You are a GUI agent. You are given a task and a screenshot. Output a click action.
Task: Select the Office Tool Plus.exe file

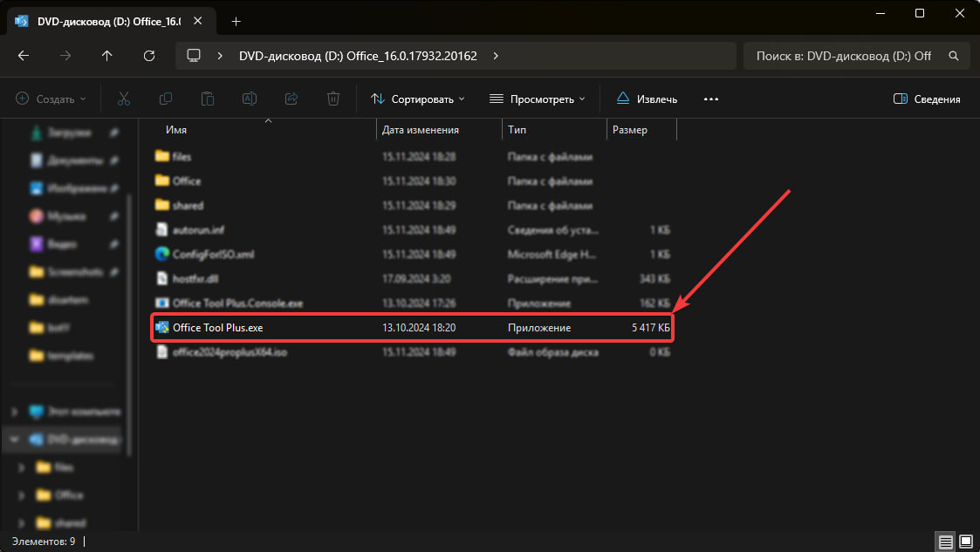click(218, 328)
